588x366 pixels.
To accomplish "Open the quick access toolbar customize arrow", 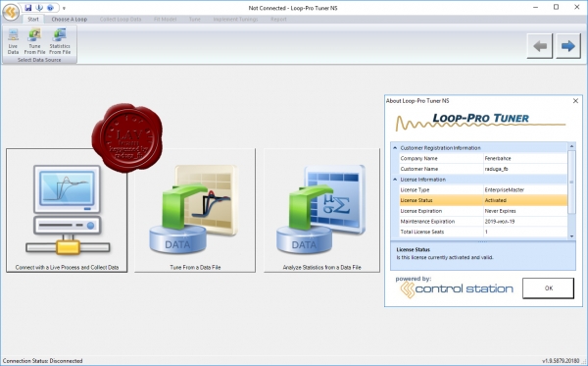I will pyautogui.click(x=64, y=8).
